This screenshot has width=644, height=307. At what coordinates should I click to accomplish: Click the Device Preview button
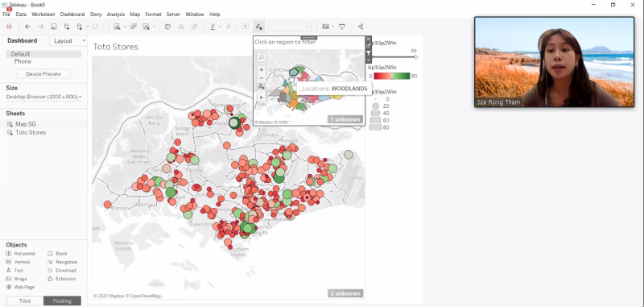[43, 74]
